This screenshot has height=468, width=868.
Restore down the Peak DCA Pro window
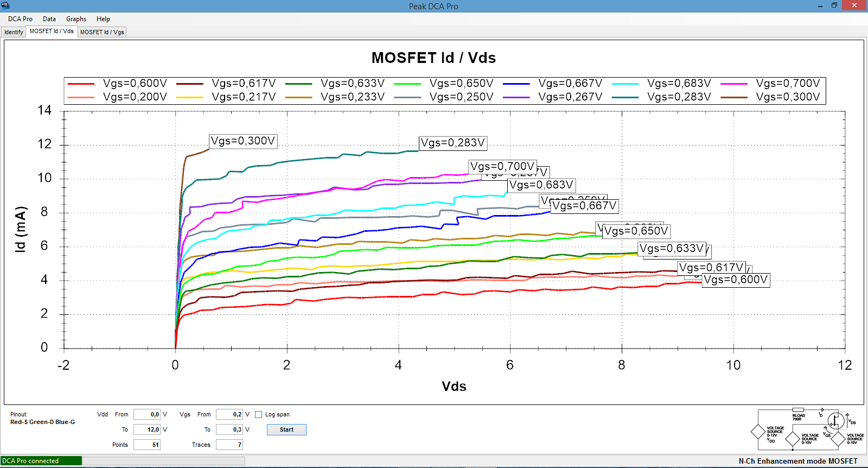834,5
